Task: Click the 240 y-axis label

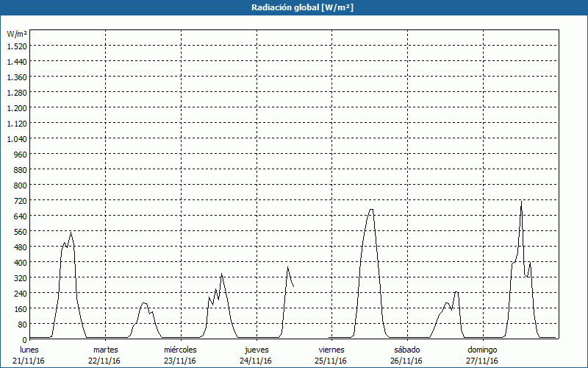Action: click(21, 294)
